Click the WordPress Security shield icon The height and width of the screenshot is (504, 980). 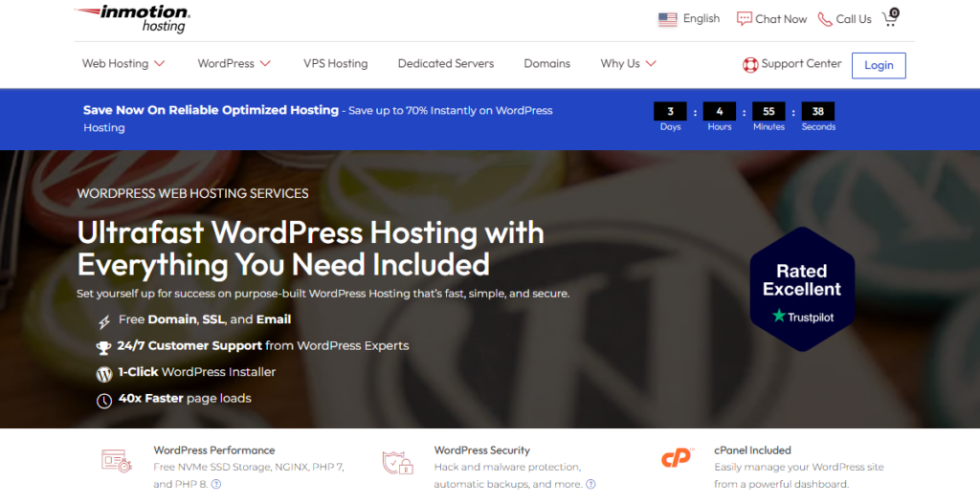click(x=397, y=462)
